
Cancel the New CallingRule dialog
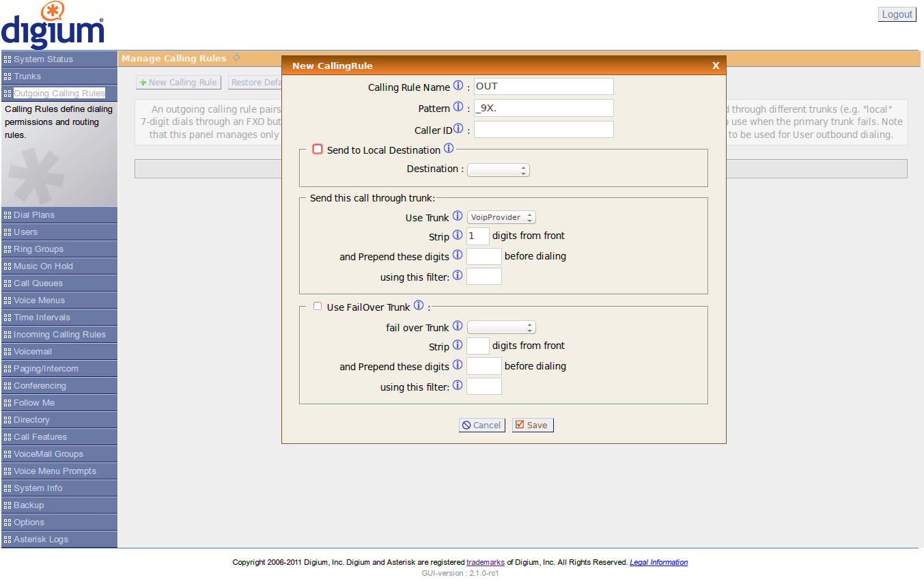click(481, 425)
